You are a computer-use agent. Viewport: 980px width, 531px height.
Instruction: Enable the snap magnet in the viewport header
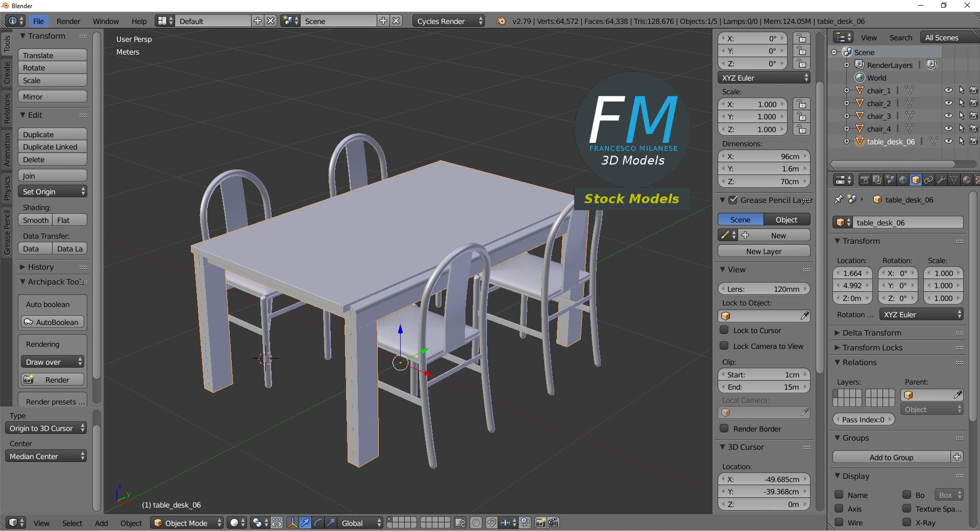[x=492, y=523]
